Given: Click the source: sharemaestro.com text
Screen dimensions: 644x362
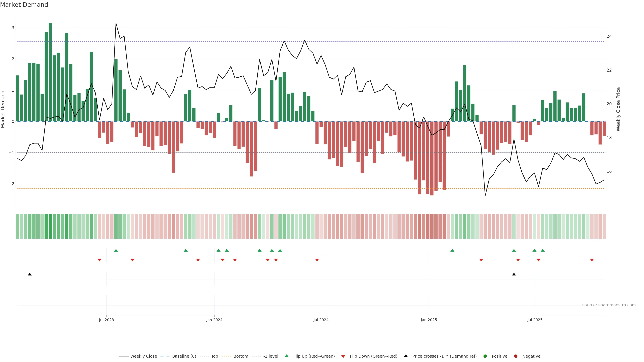Looking at the screenshot, I should click(609, 305).
